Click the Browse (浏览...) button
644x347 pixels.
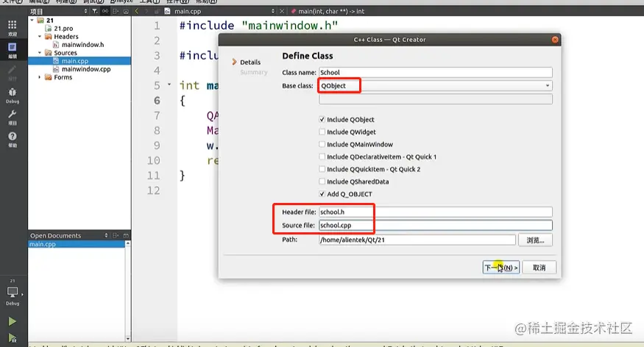[x=535, y=240]
